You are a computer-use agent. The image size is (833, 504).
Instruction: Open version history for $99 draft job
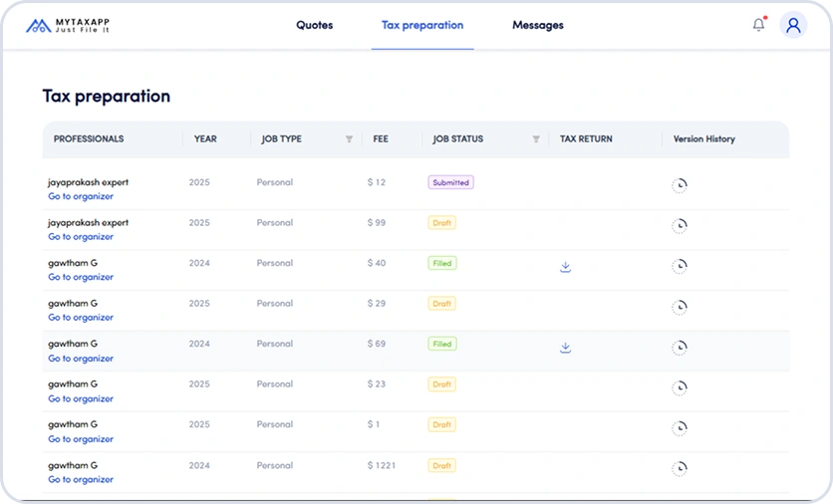679,226
